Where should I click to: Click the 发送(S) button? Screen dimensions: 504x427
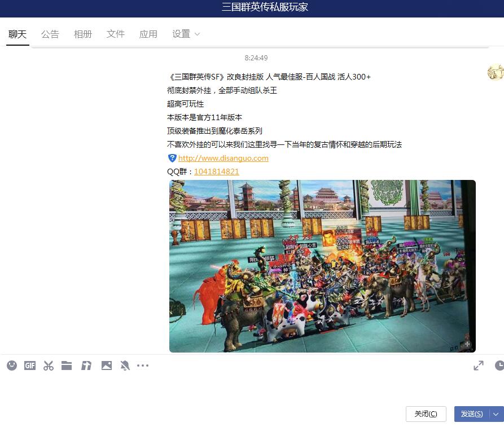click(472, 414)
